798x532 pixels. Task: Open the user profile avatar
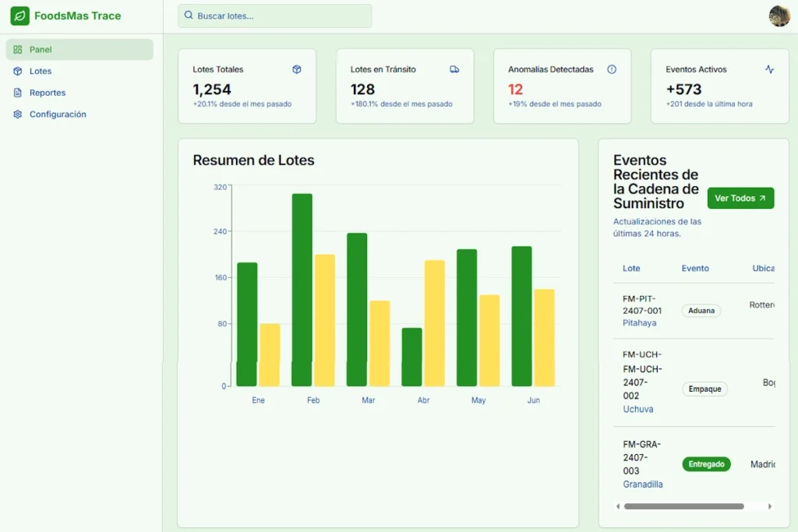point(779,16)
